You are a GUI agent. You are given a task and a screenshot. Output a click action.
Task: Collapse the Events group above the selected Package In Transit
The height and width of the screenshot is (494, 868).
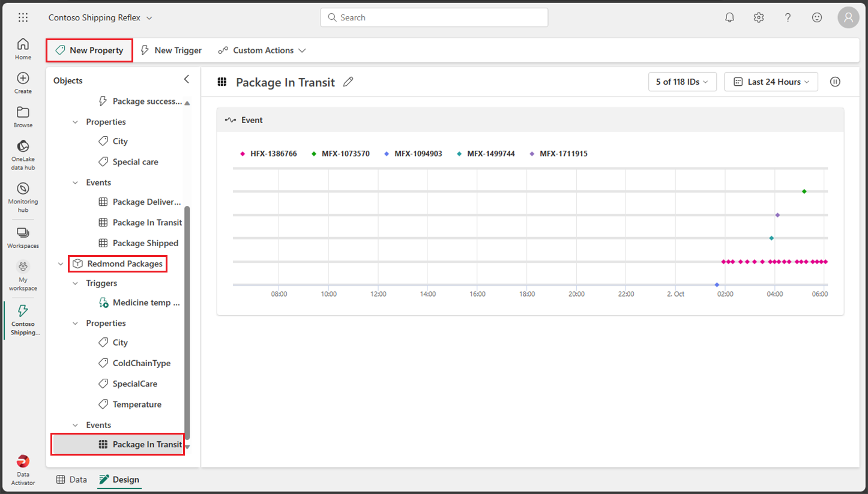[75, 425]
